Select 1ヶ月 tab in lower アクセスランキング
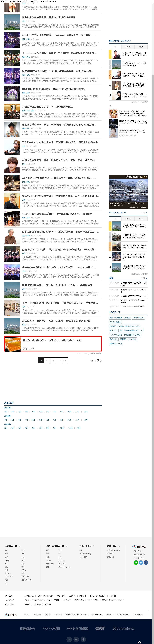The width and height of the screenshot is (154, 644). coord(141,218)
